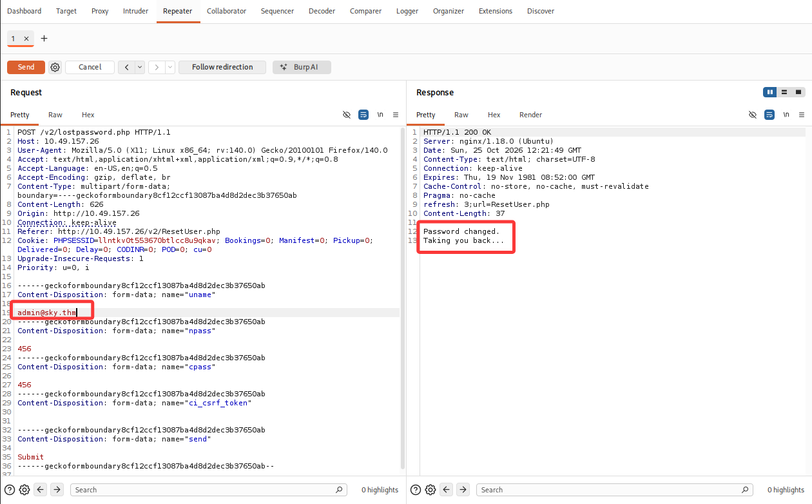Jump to next search match in Response
Screen dimensions: 812x504
[463, 490]
